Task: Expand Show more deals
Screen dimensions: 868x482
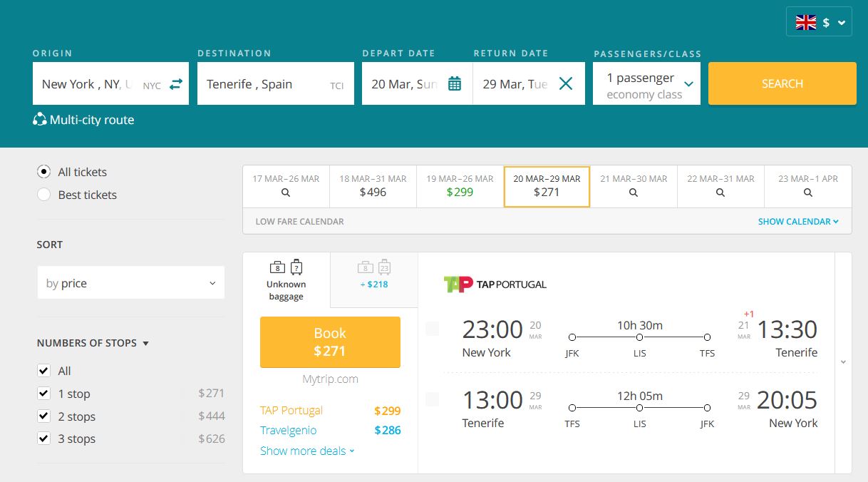Action: tap(307, 451)
